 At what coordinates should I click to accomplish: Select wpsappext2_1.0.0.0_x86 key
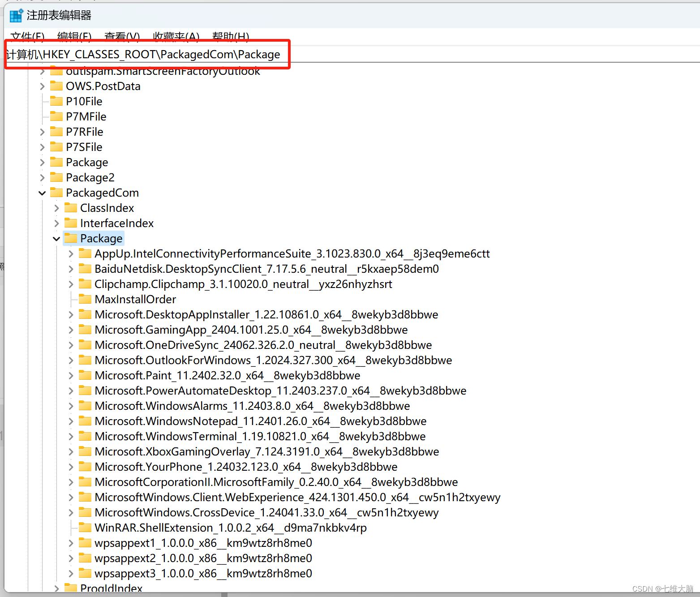tap(203, 558)
